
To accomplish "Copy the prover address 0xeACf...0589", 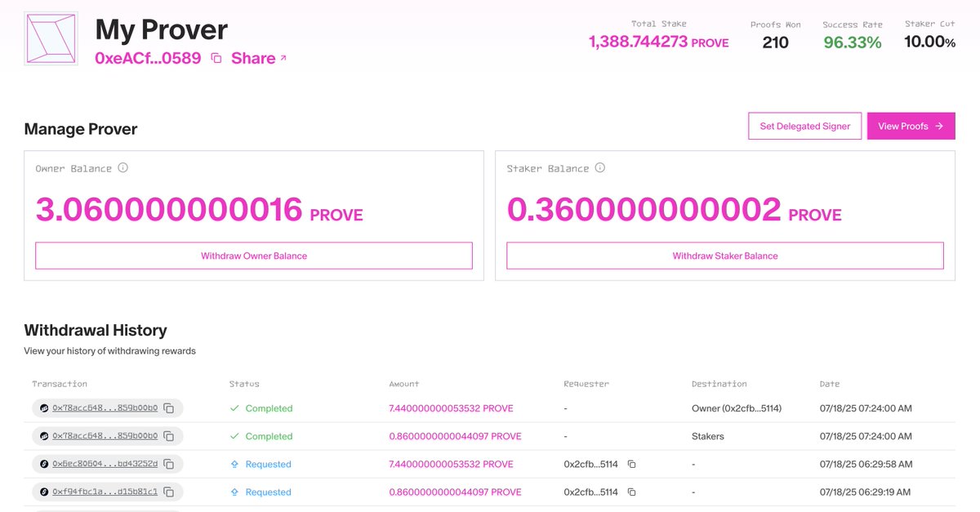I will tap(216, 58).
